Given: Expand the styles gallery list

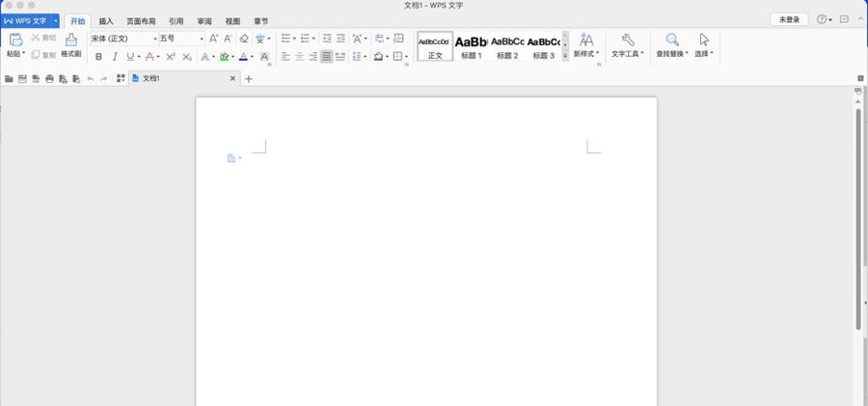Looking at the screenshot, I should [x=565, y=56].
